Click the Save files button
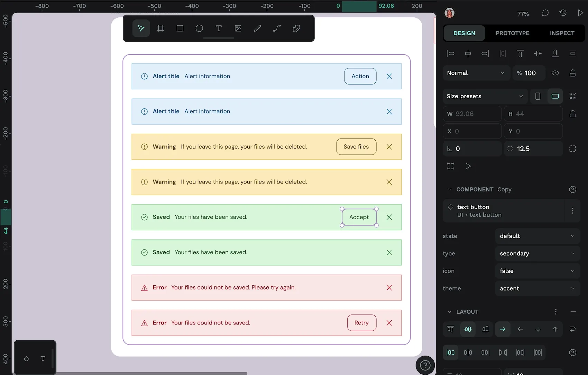 click(x=356, y=147)
